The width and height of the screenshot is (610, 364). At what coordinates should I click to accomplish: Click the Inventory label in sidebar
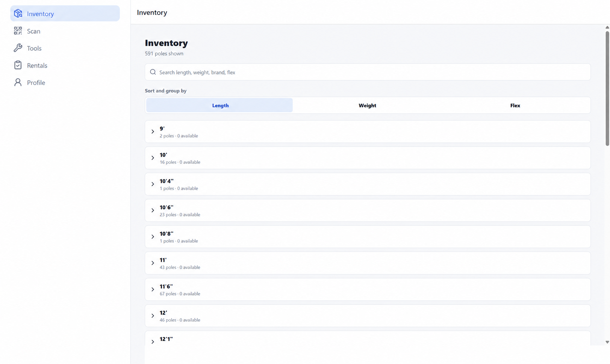pos(41,14)
